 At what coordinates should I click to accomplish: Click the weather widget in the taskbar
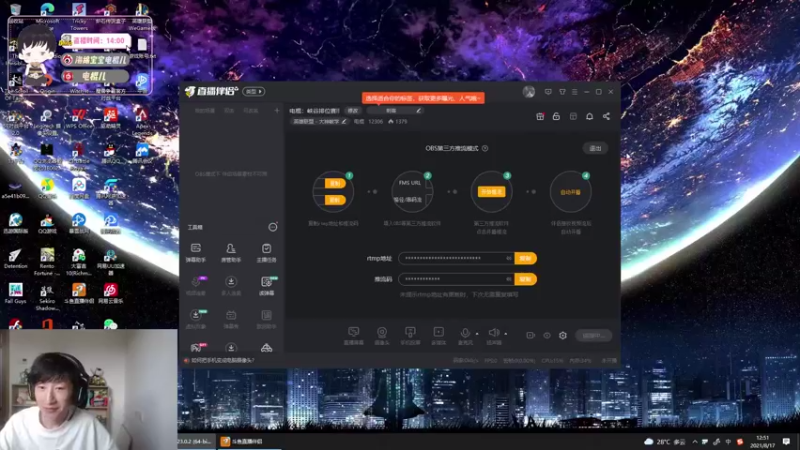[x=666, y=442]
